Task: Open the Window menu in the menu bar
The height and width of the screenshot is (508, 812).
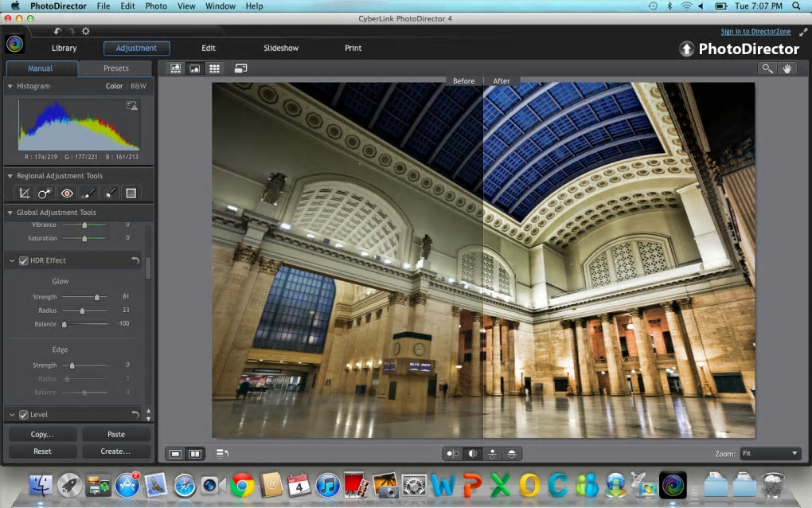Action: point(221,6)
